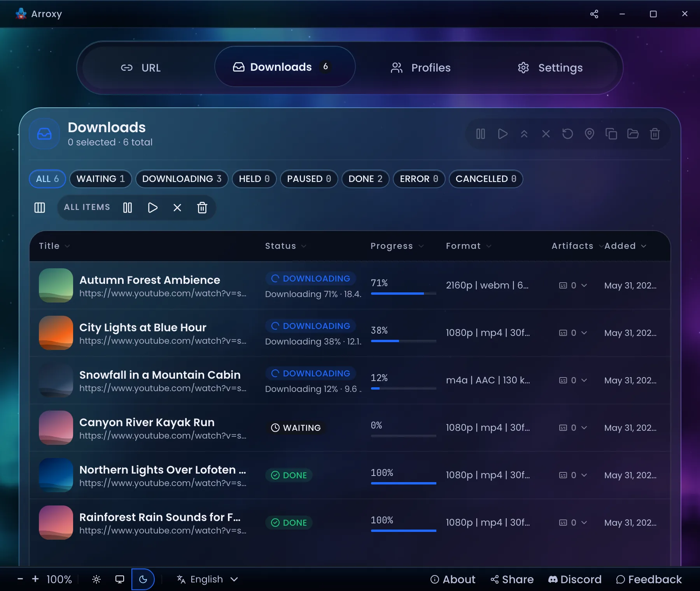Image resolution: width=700 pixels, height=591 pixels.
Task: Click the location pin icon
Action: [590, 134]
